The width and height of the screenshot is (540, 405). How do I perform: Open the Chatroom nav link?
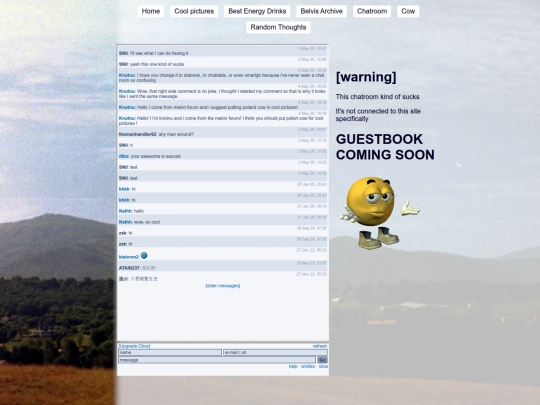[x=372, y=11]
